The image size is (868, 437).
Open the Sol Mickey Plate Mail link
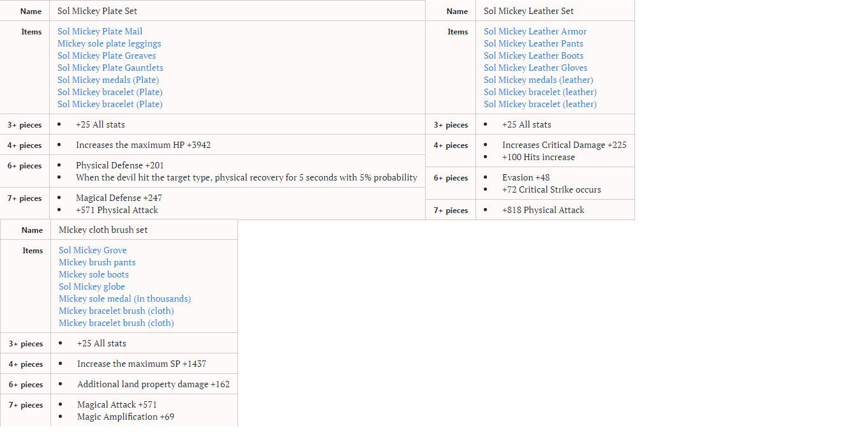(100, 31)
